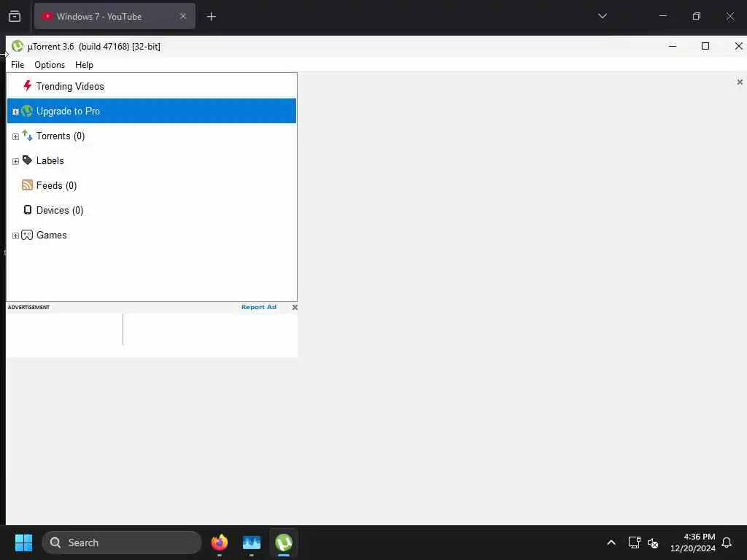The width and height of the screenshot is (747, 560).
Task: Open the blue monitor app in taskbar
Action: [x=252, y=542]
